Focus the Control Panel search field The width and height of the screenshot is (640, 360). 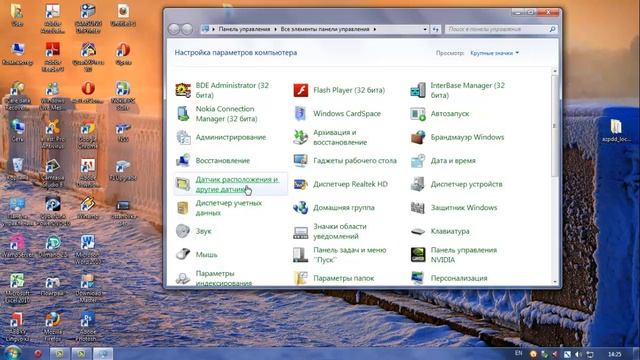500,29
